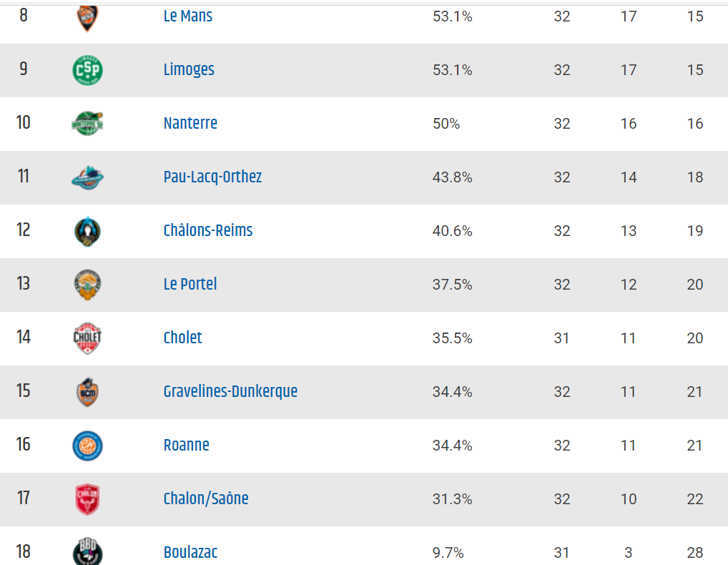This screenshot has height=565, width=728.
Task: Visit the Chalon/Saône team link
Action: click(206, 498)
